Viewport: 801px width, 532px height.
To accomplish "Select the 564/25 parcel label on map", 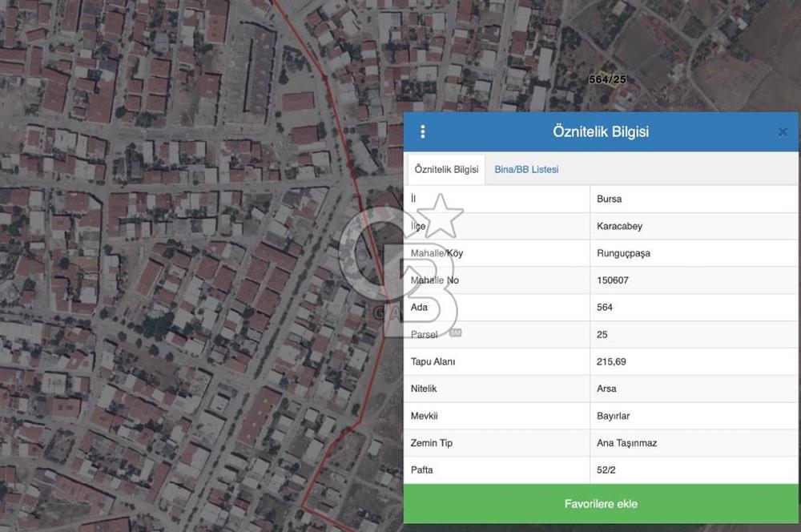I will click(607, 79).
